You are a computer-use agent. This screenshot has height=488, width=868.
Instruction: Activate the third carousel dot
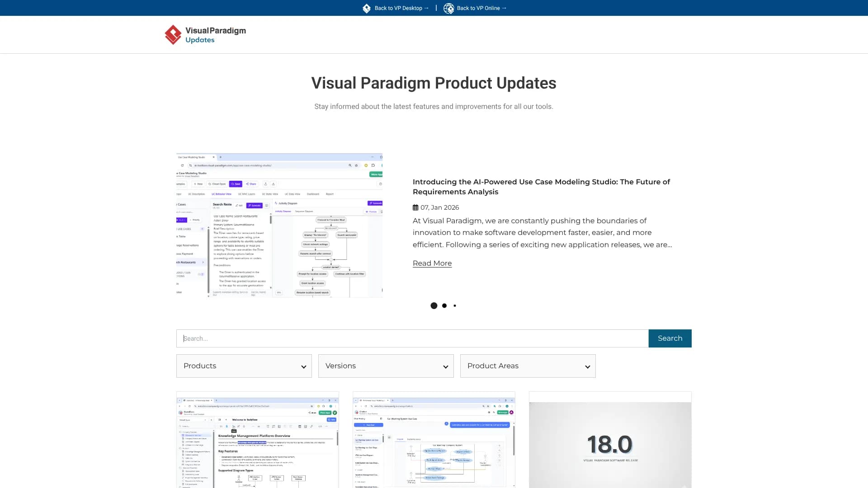click(454, 305)
